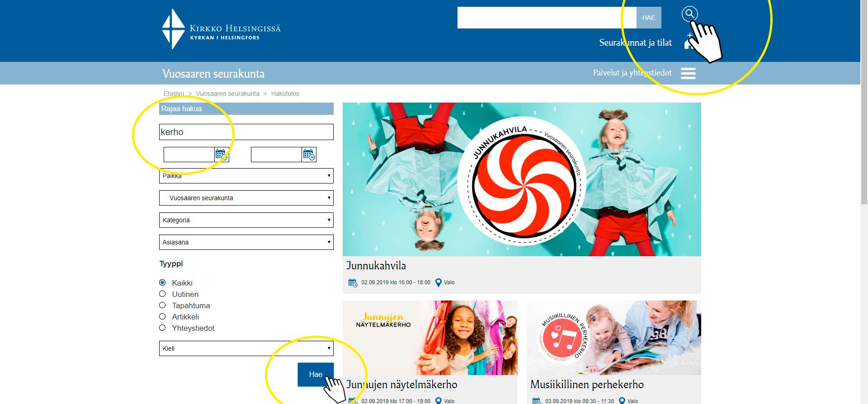Click the church icon beside Seurakunnat ja tilat
Screen dimensions: 868x404
coord(688,42)
